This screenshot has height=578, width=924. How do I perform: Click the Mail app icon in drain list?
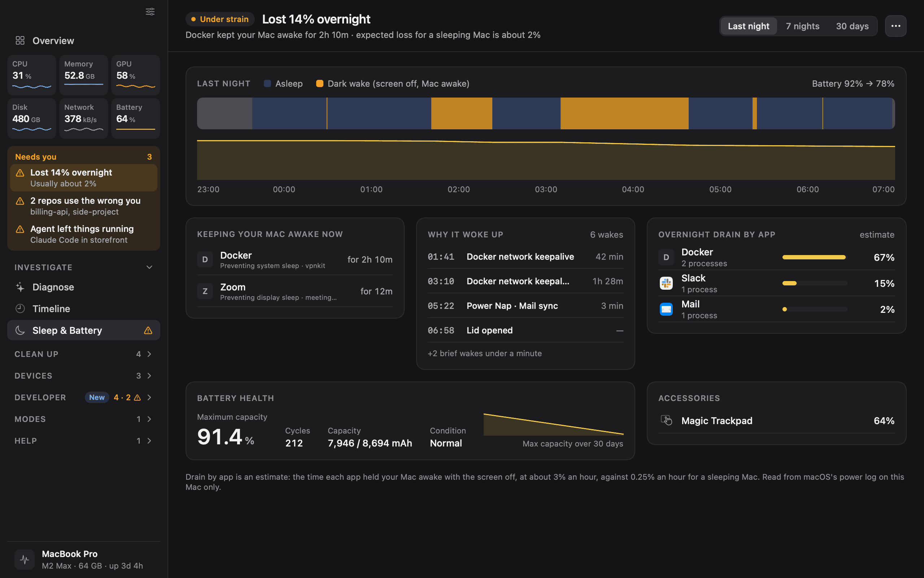666,309
